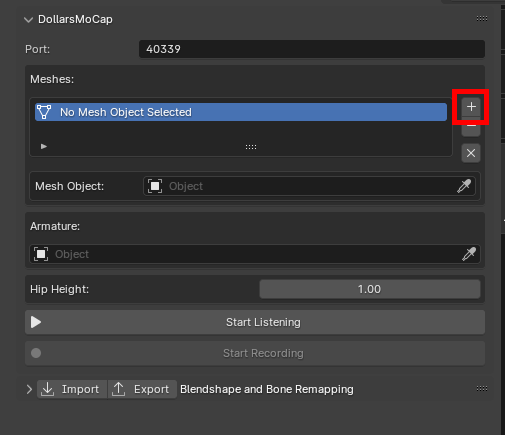The height and width of the screenshot is (435, 505).
Task: Select the "No Mesh Object Selected" list entry
Action: coord(241,112)
